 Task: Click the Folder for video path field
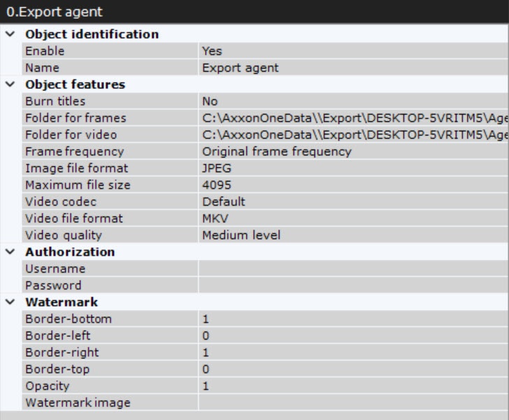pos(353,135)
